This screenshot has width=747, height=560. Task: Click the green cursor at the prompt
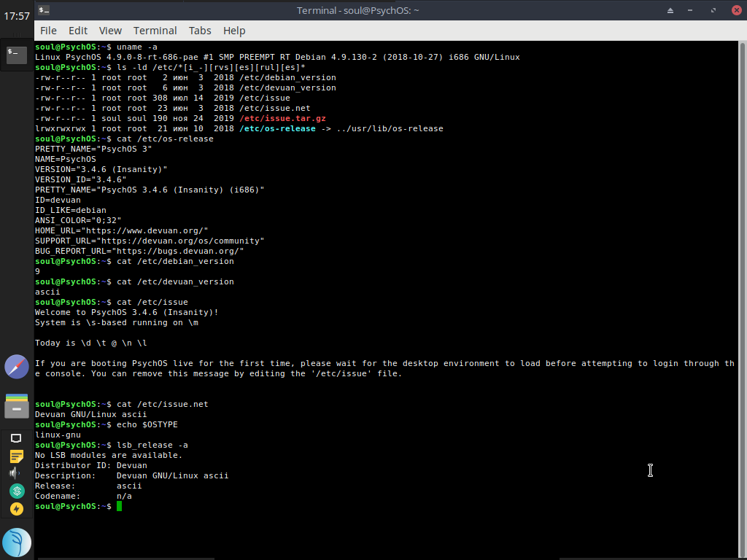[119, 506]
